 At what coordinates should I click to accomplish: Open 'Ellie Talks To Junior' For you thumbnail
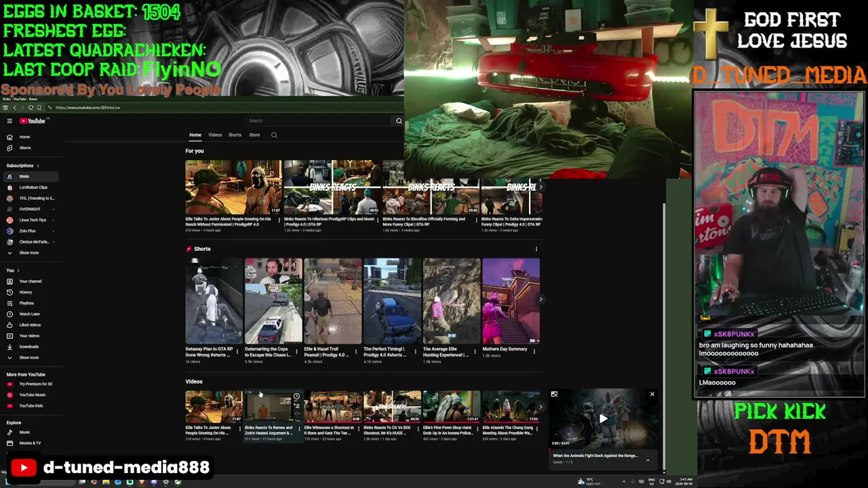point(233,187)
